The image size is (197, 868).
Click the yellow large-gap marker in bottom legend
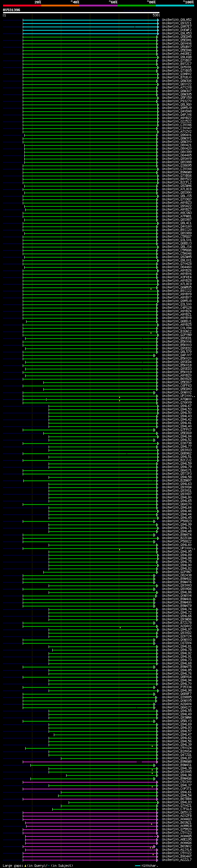pos(25,865)
